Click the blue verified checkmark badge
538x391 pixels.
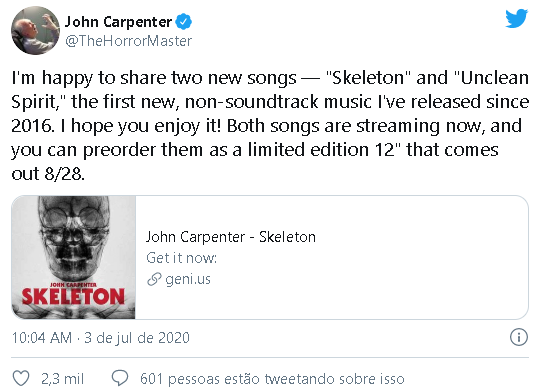pyautogui.click(x=184, y=22)
